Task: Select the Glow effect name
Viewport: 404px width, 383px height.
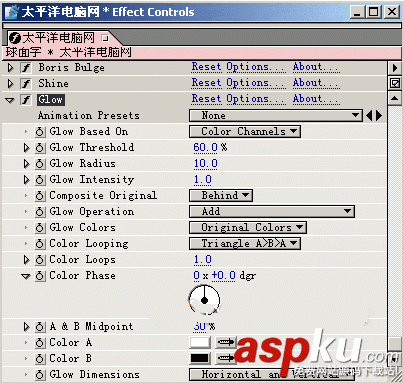Action: click(51, 100)
